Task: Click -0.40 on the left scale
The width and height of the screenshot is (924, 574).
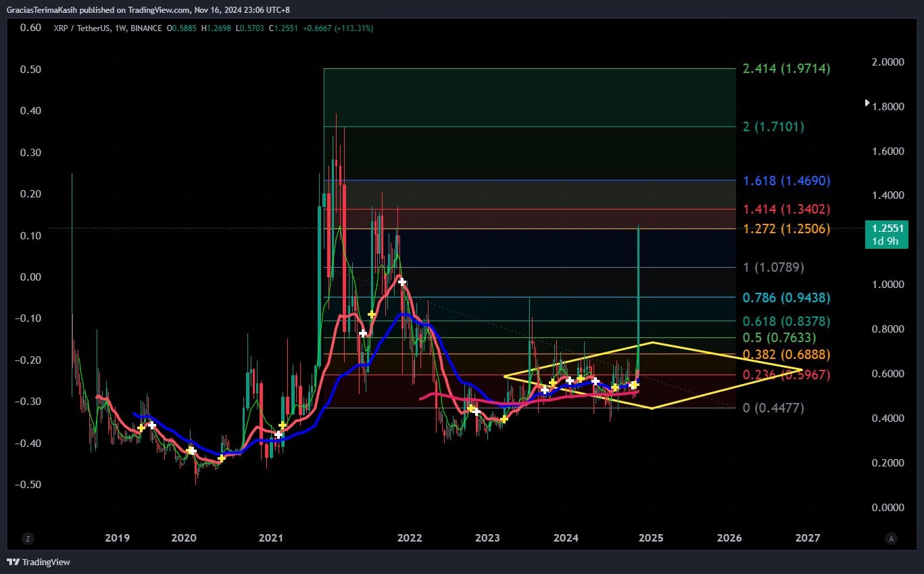Action: (x=28, y=443)
